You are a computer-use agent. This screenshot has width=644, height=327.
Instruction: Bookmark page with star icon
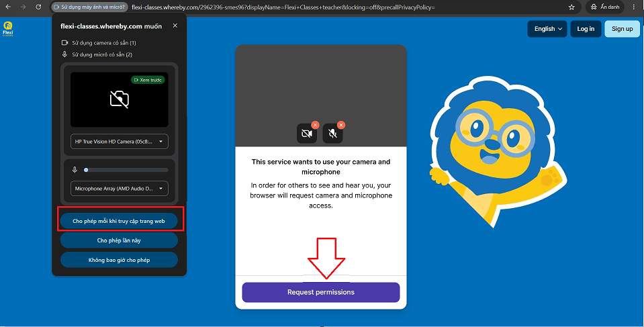(571, 7)
